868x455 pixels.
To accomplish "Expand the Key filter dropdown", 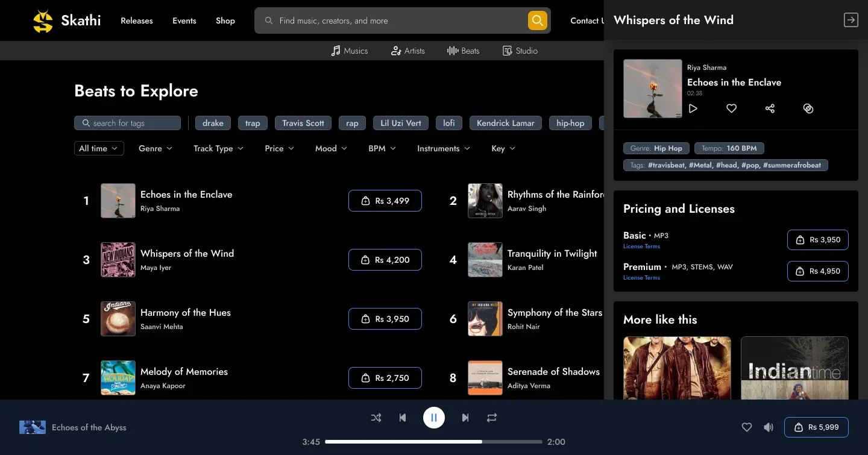I will click(x=503, y=148).
